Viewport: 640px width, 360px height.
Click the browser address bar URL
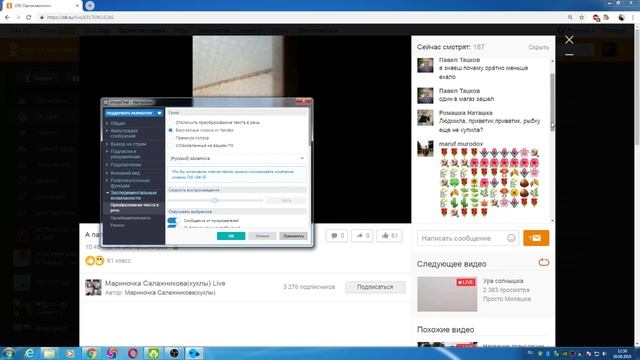[80, 18]
